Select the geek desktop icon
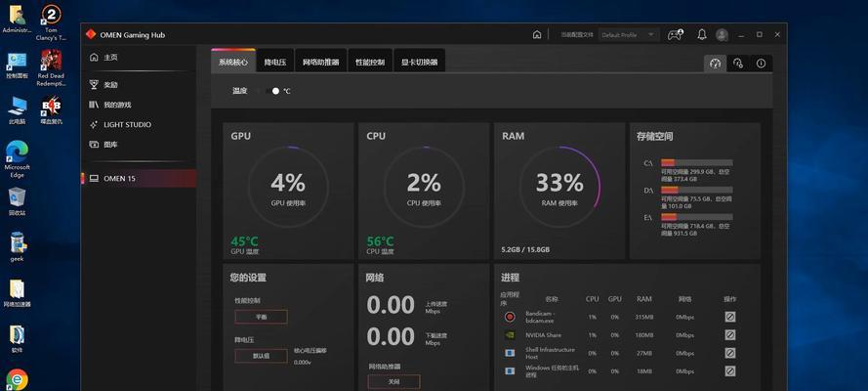868x391 pixels. pyautogui.click(x=18, y=247)
